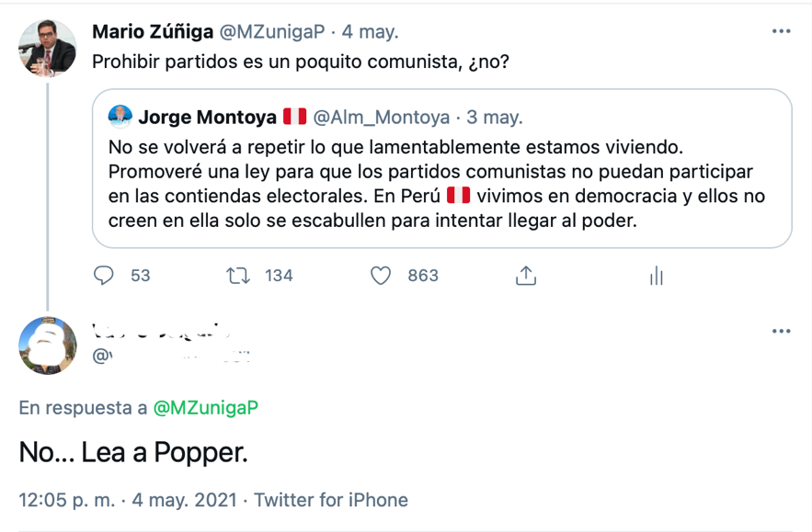Image resolution: width=812 pixels, height=532 pixels.
Task: Open tweet analytics bar chart icon
Action: pos(656,276)
